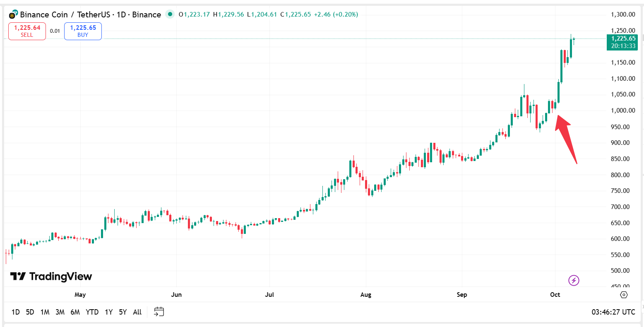Expand the collapsed right side panel arrow

point(642,307)
